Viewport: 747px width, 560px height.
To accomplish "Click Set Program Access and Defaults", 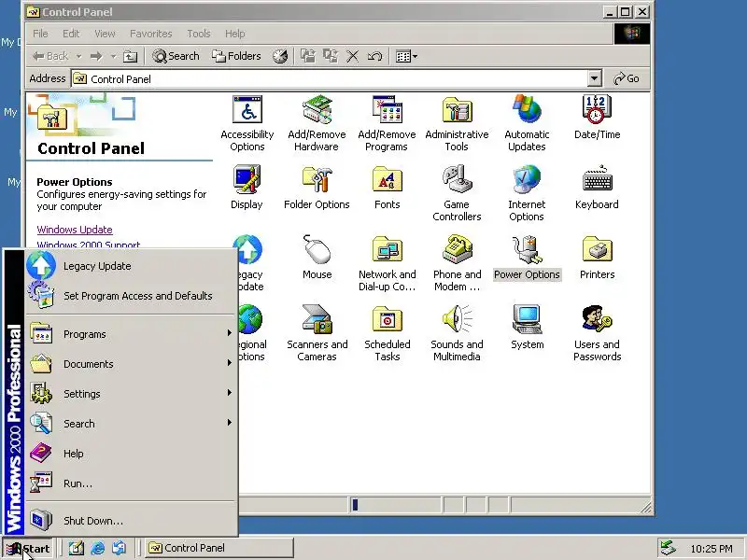I will [x=131, y=295].
